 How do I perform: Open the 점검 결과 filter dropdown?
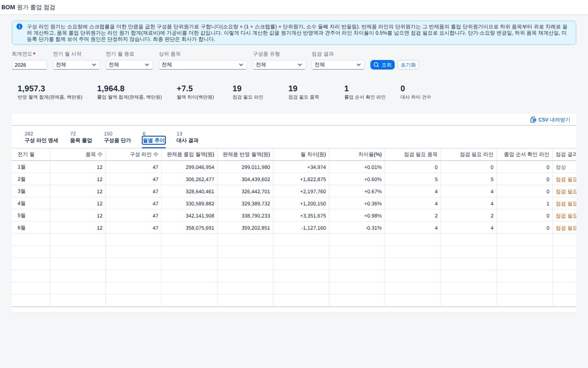pyautogui.click(x=338, y=65)
